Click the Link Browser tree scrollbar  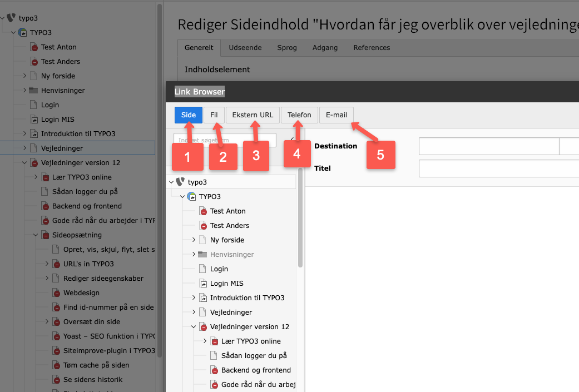pyautogui.click(x=300, y=222)
